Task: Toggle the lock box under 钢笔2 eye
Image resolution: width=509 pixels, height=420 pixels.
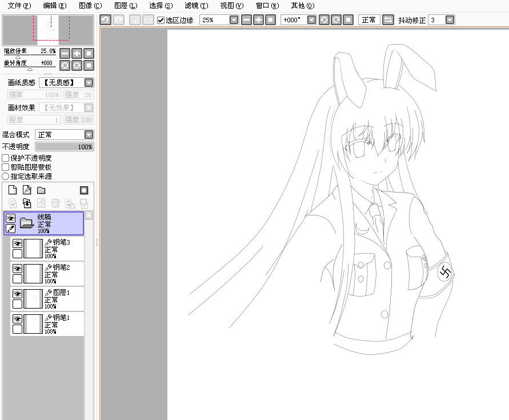Action: pyautogui.click(x=17, y=279)
